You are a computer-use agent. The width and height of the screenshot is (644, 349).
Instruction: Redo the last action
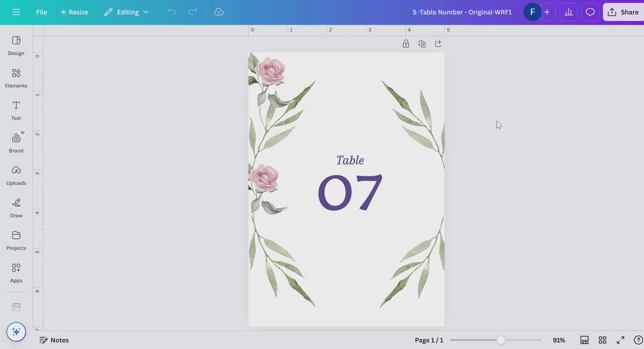coord(193,12)
